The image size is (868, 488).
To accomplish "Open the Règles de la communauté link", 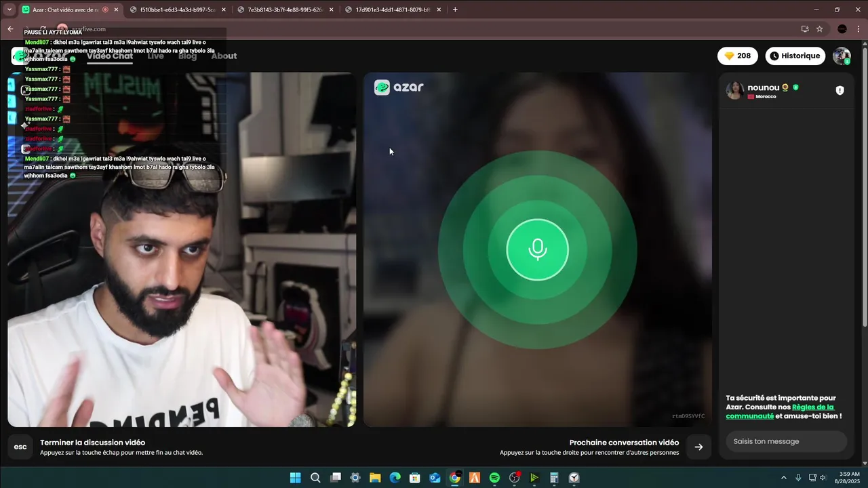I will 780,411.
